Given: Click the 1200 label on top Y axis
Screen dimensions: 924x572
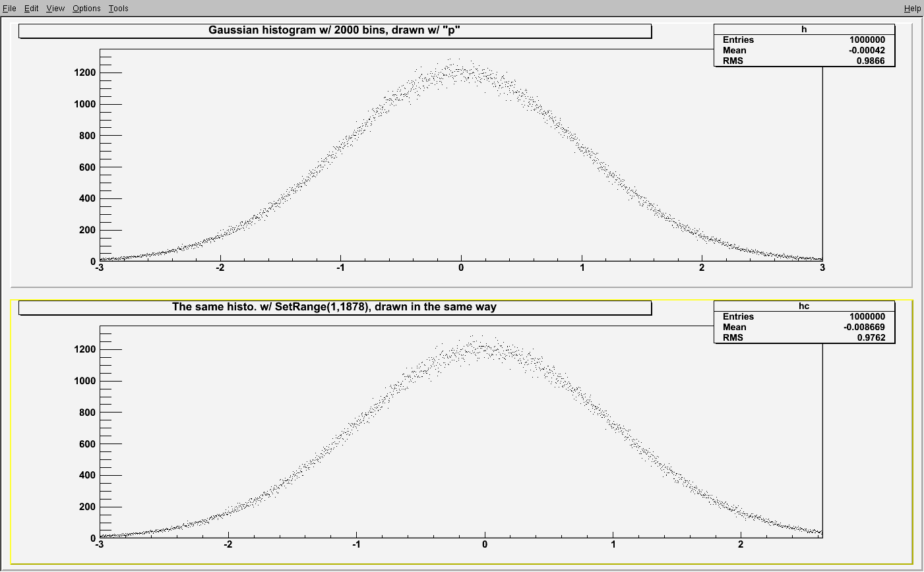Looking at the screenshot, I should (84, 72).
